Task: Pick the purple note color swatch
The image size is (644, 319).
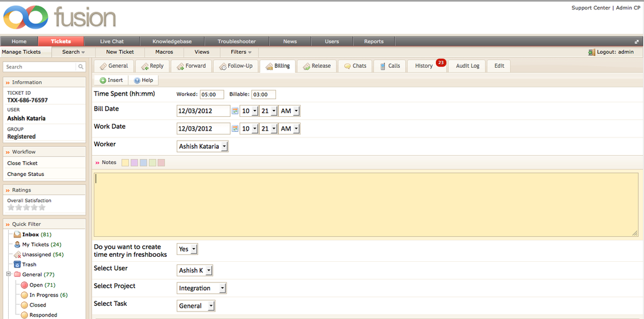Action: [135, 163]
